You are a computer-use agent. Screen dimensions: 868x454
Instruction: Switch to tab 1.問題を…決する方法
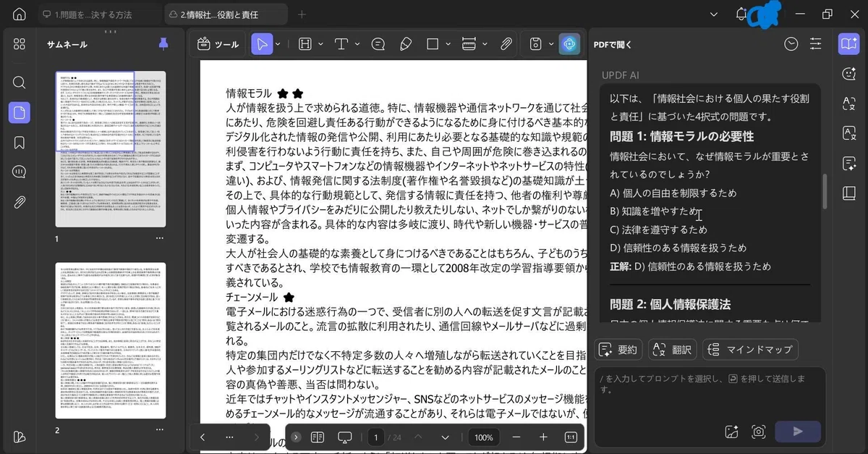(x=98, y=14)
